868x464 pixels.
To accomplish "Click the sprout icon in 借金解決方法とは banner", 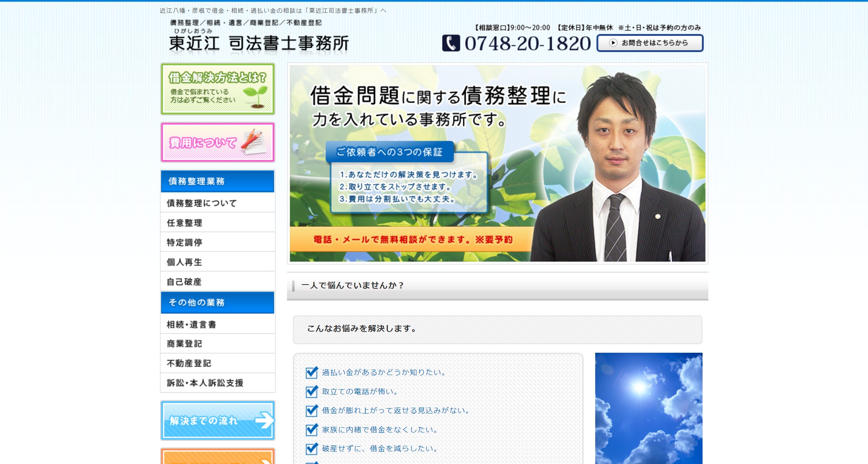I will click(x=255, y=96).
